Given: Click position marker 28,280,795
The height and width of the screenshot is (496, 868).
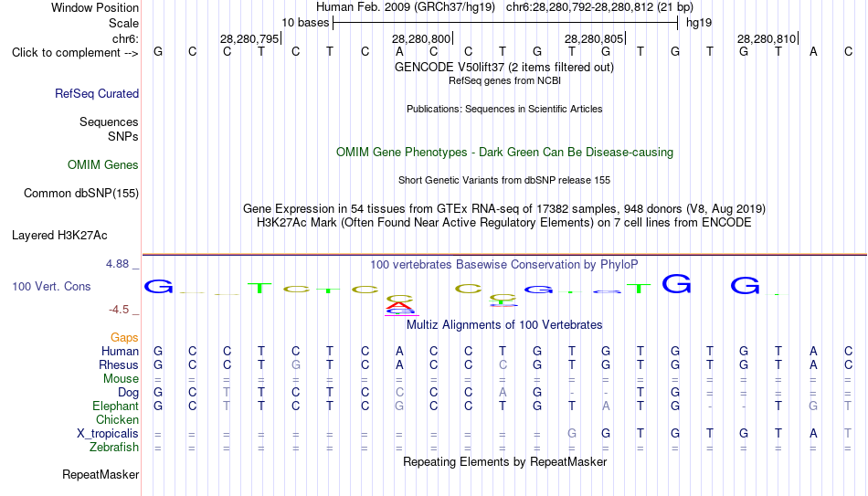Looking at the screenshot, I should (x=249, y=38).
